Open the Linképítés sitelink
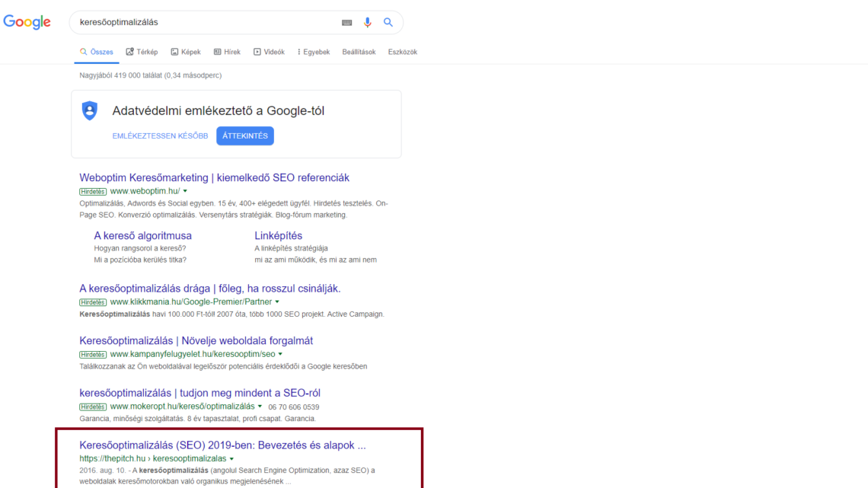Viewport: 868px width, 488px height. (x=279, y=236)
